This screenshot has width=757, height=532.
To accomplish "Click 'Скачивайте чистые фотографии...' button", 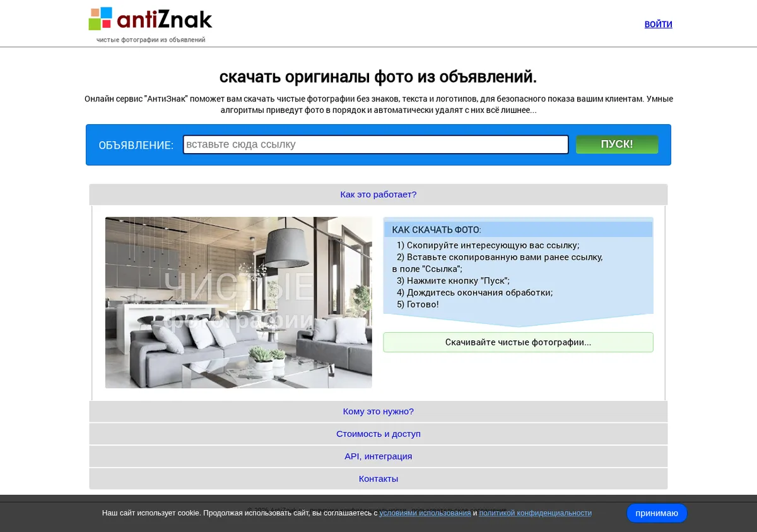I will [x=518, y=342].
